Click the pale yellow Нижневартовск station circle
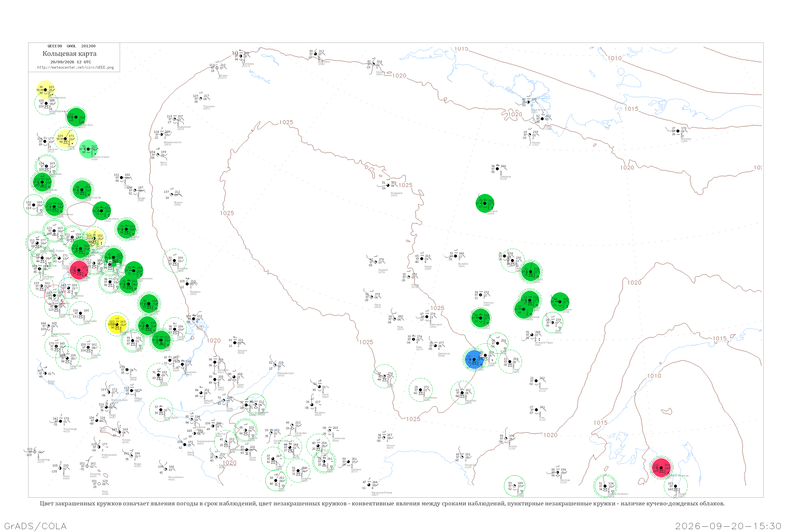 coord(45,90)
